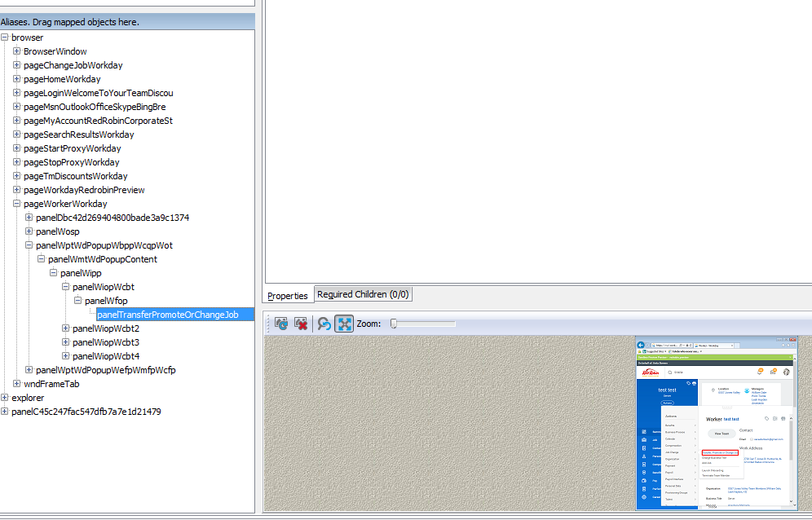Open the Required Children (0/0) tab
812x520 pixels.
[363, 294]
